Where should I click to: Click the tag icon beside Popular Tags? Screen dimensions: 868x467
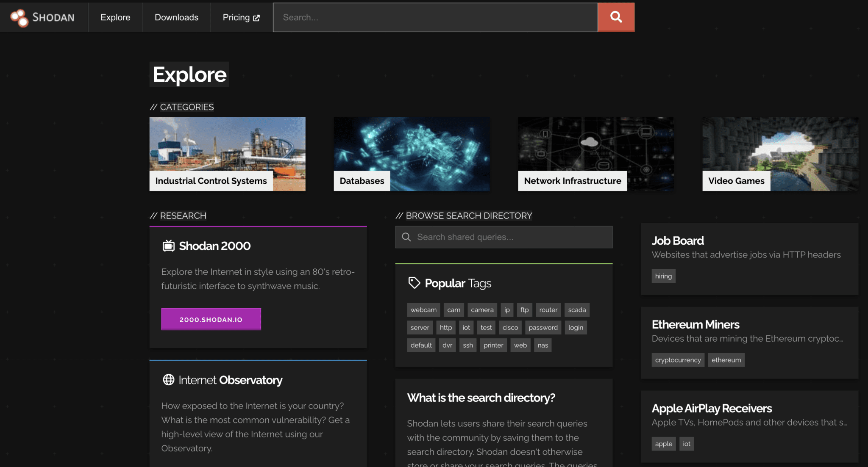click(x=414, y=282)
